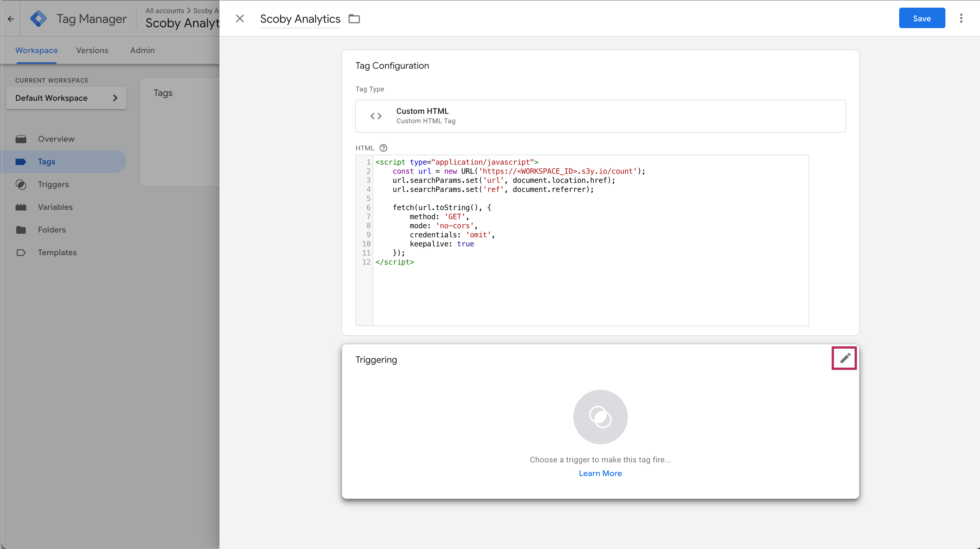The width and height of the screenshot is (980, 549).
Task: Go back with the left arrow icon
Action: point(11,19)
